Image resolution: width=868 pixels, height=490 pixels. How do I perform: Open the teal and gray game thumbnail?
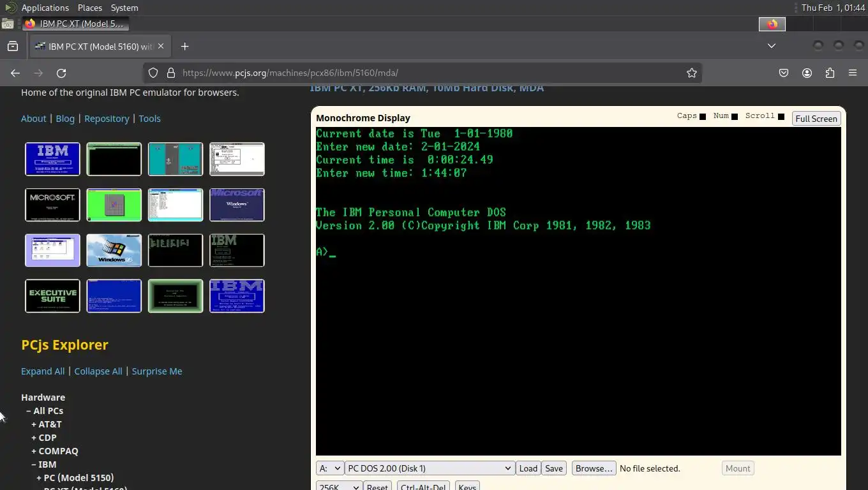(176, 159)
